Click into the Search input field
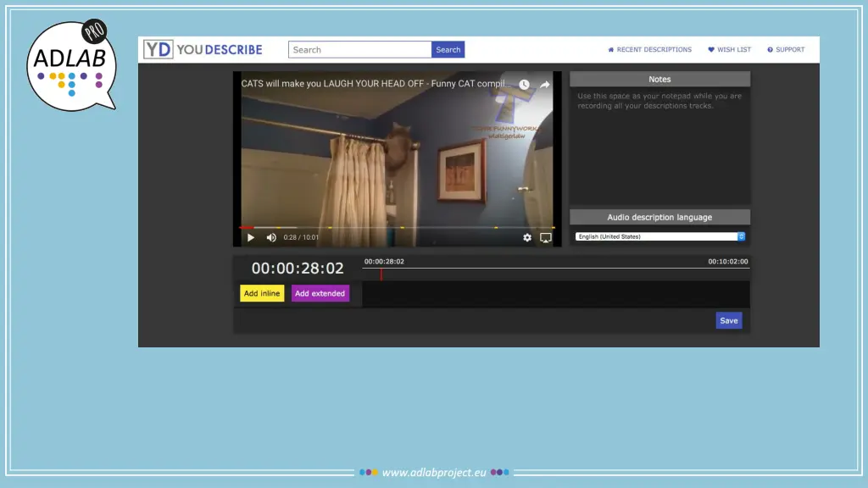 [359, 49]
